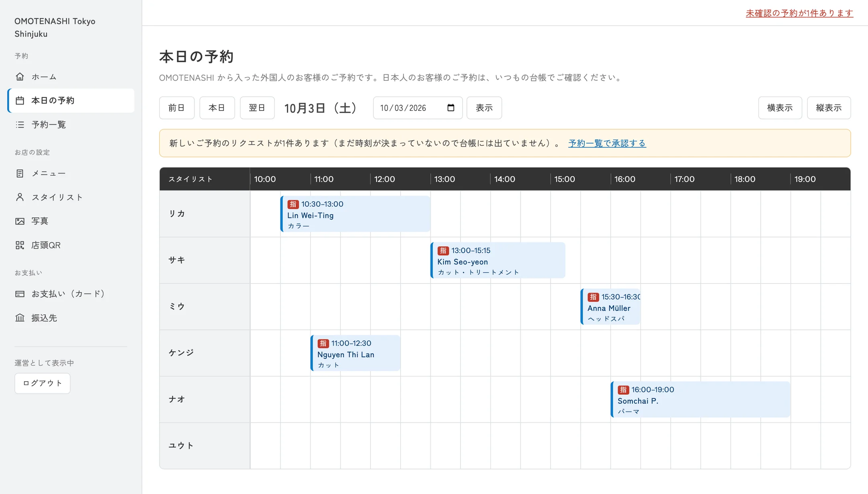Open Anna Müller's ヘッドスパ booking
Screen dimensions: 868x494
tap(610, 307)
